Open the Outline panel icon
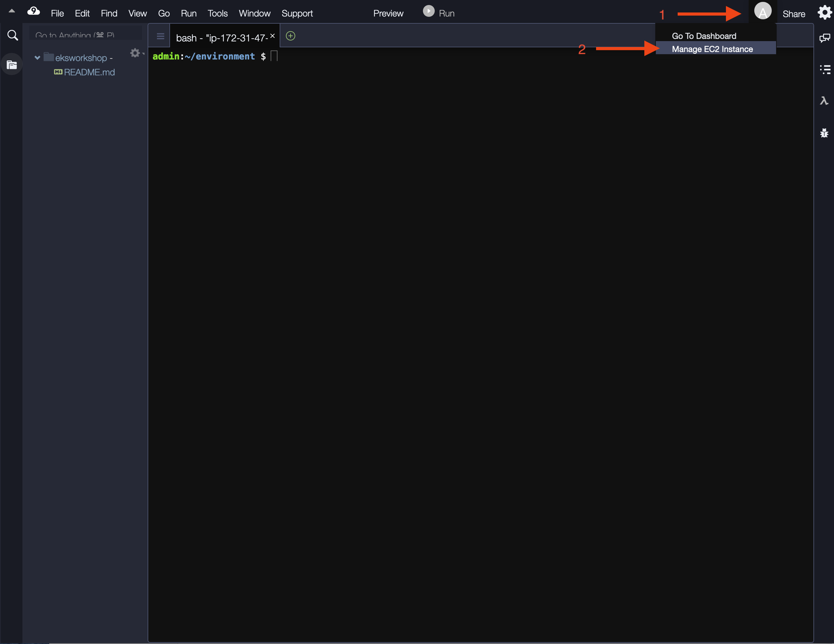This screenshot has height=644, width=834. click(x=824, y=69)
